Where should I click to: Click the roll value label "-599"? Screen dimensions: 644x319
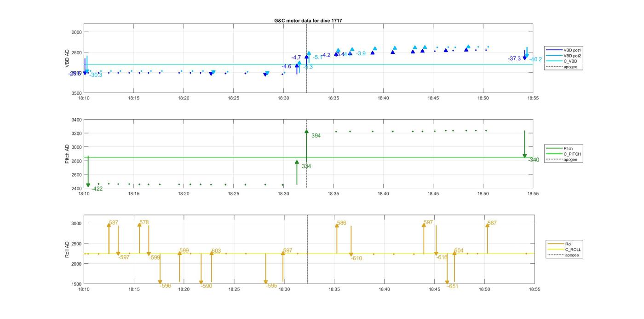[x=155, y=258]
